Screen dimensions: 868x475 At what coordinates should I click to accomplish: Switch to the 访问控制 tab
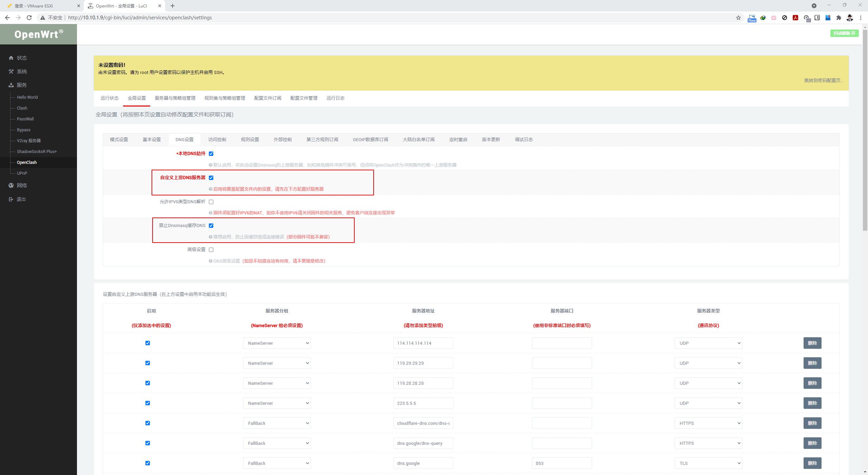(217, 139)
